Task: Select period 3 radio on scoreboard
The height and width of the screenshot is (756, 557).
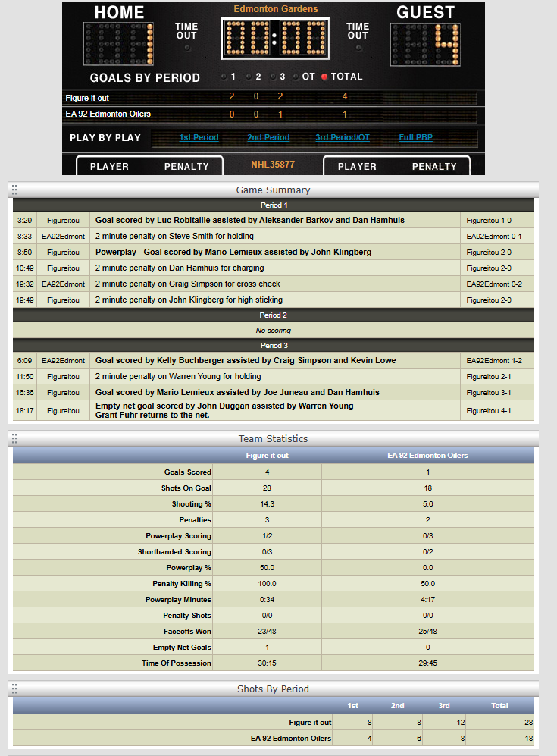Action: pyautogui.click(x=272, y=77)
